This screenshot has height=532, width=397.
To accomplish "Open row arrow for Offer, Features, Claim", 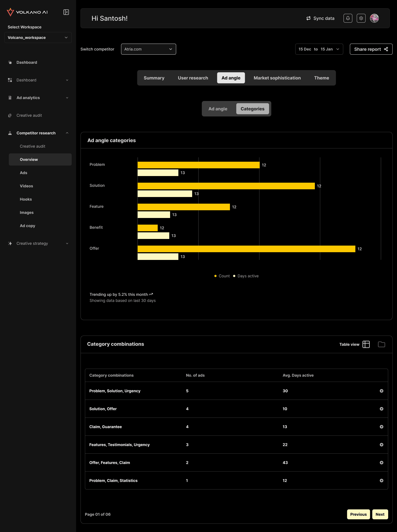I will (382, 462).
